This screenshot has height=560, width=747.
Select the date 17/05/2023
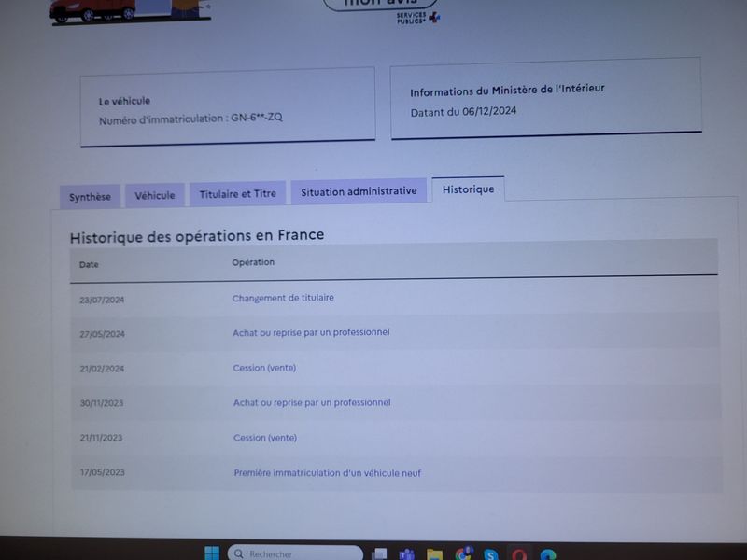(x=103, y=472)
